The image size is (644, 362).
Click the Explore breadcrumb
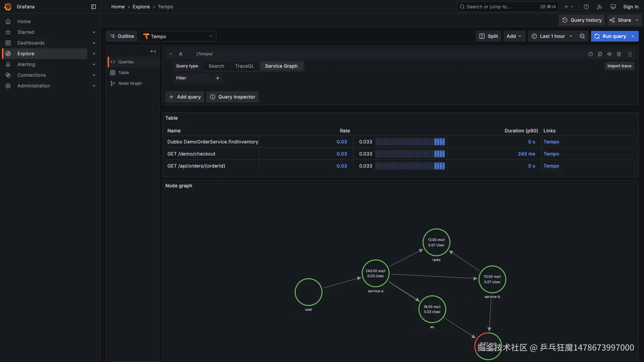click(x=141, y=7)
